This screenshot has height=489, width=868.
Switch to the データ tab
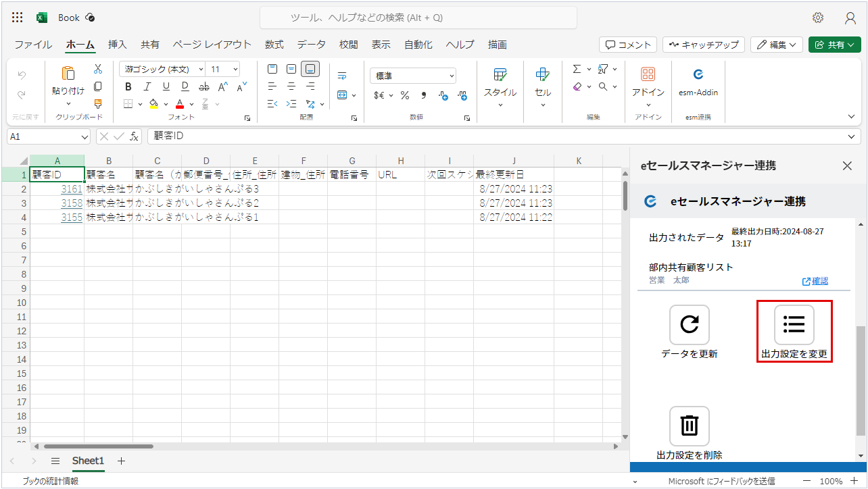pos(312,45)
